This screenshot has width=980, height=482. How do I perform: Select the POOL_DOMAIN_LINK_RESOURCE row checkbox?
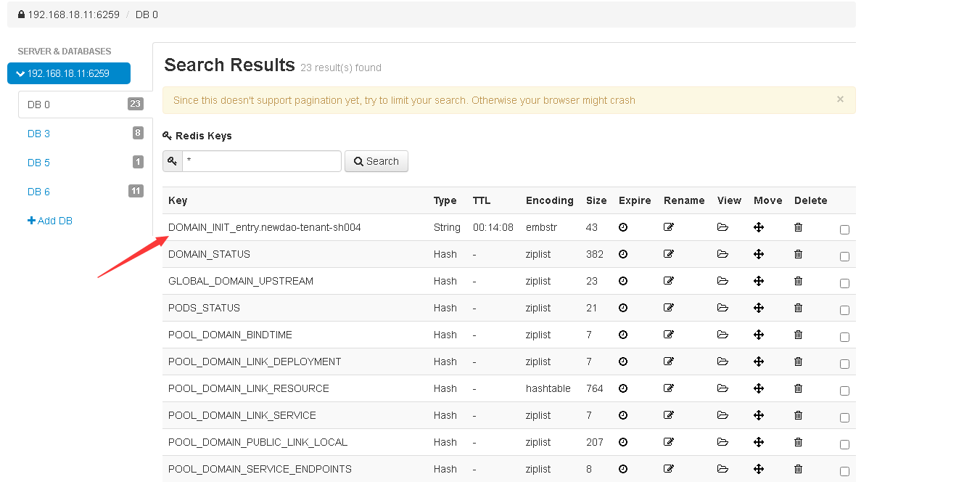[x=844, y=391]
